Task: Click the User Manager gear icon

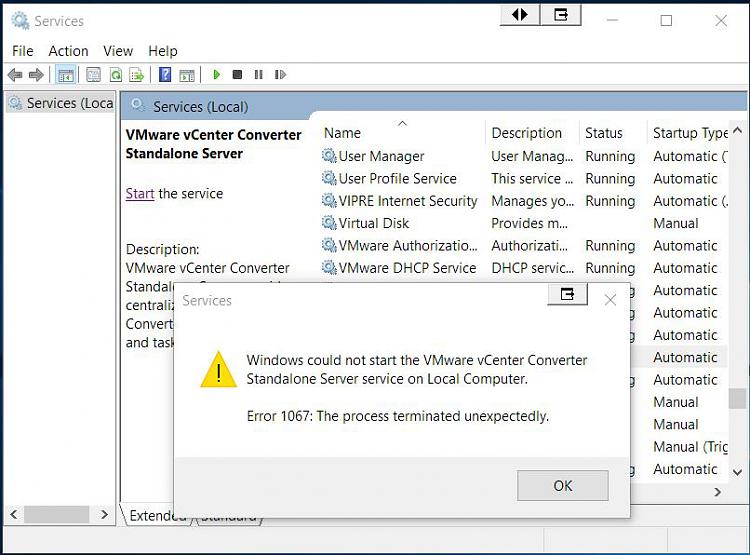Action: point(329,155)
